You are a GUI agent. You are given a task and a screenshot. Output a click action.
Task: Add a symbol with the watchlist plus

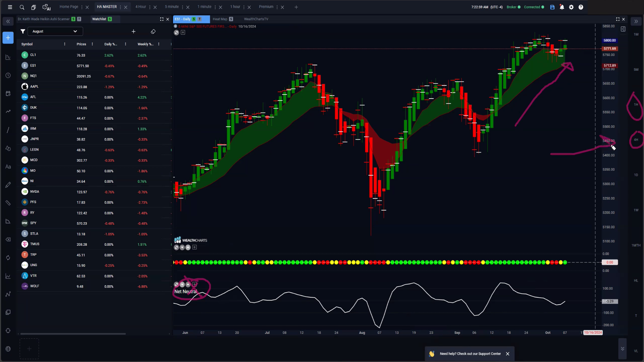click(133, 32)
